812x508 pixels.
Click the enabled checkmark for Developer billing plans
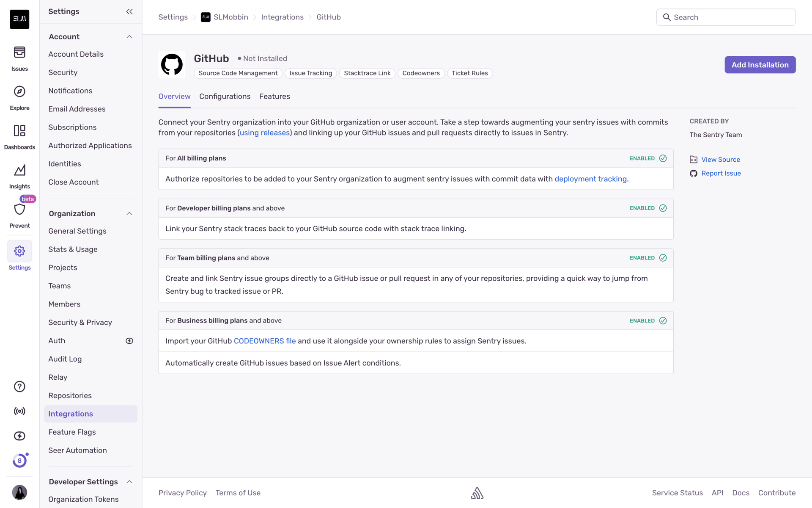663,208
